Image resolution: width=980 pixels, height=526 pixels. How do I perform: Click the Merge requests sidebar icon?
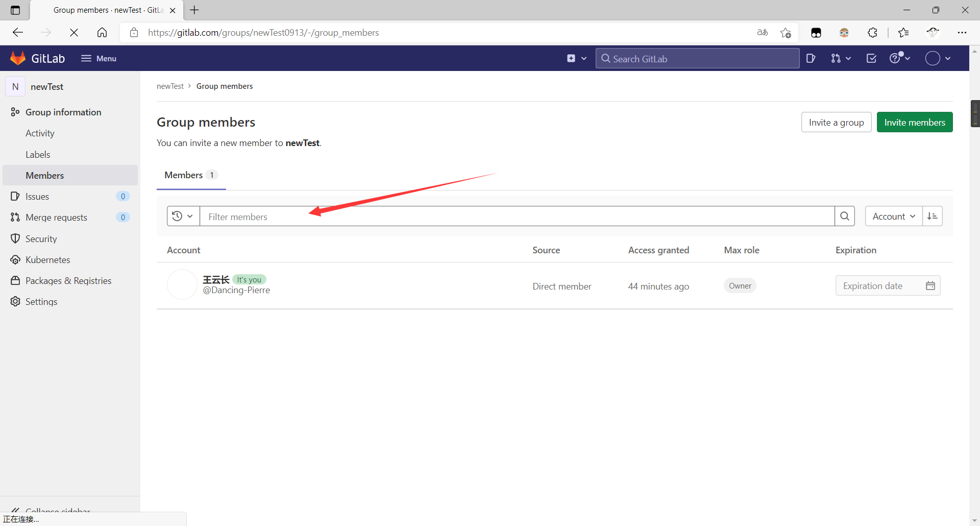[x=15, y=217]
